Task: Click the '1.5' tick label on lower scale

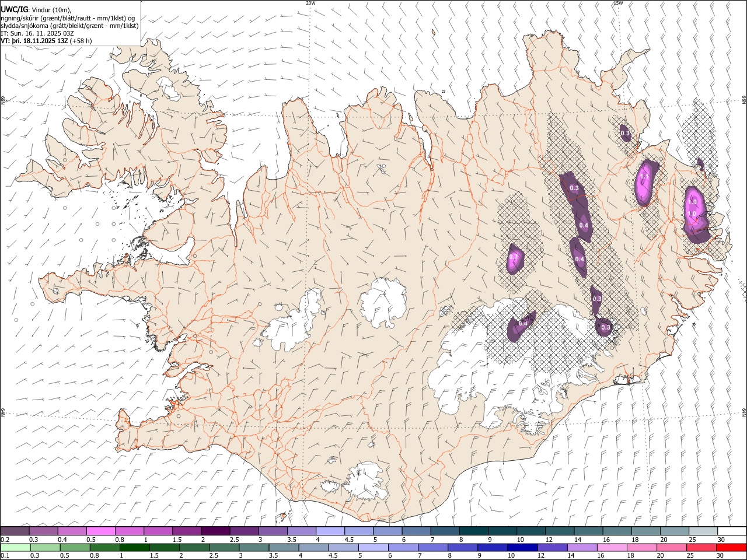Action: coord(154,556)
